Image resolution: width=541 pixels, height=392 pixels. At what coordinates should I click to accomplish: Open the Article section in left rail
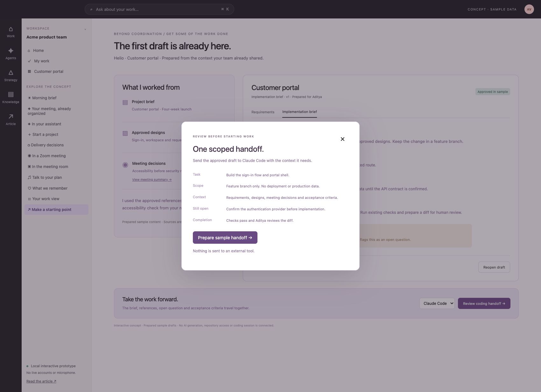point(11,120)
